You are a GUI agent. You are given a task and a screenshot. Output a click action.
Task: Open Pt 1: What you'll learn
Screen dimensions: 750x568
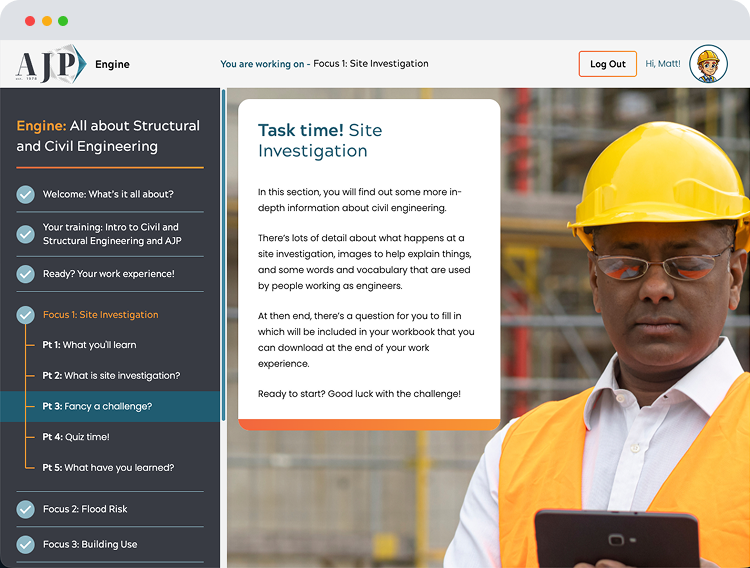(x=89, y=345)
